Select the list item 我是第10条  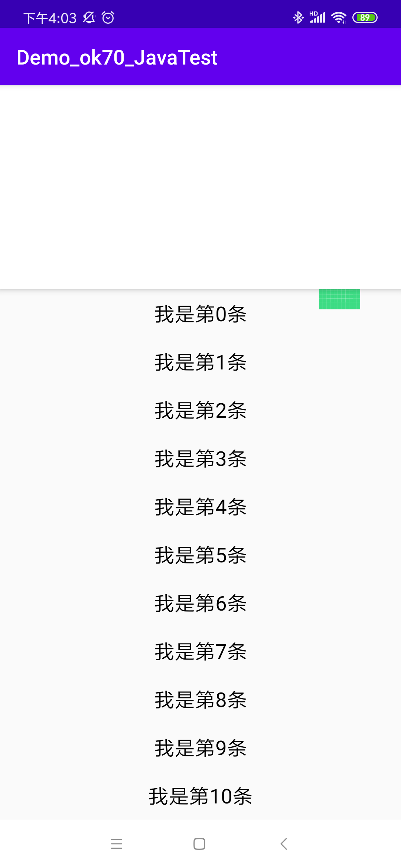tap(200, 796)
